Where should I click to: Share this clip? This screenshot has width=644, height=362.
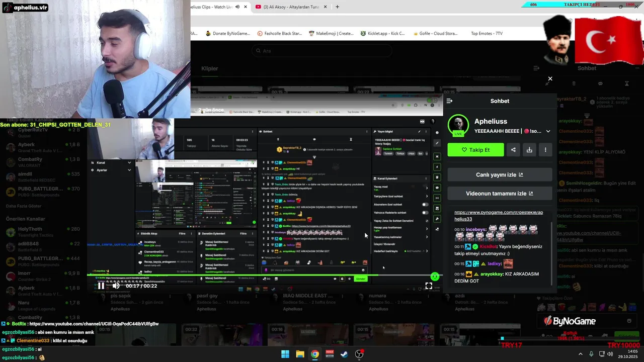point(513,150)
